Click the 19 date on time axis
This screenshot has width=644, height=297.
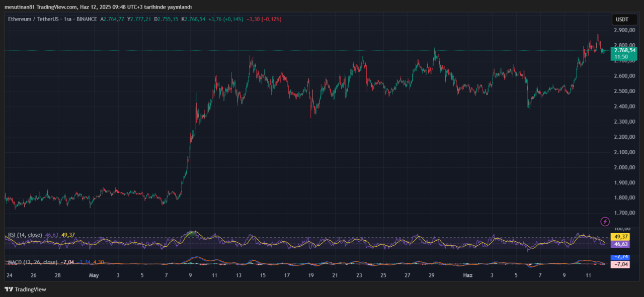click(x=311, y=275)
